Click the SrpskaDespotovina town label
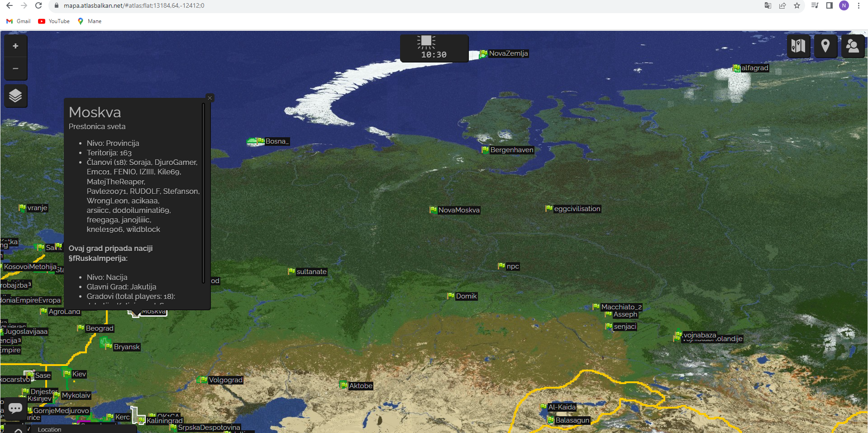 [x=209, y=428]
